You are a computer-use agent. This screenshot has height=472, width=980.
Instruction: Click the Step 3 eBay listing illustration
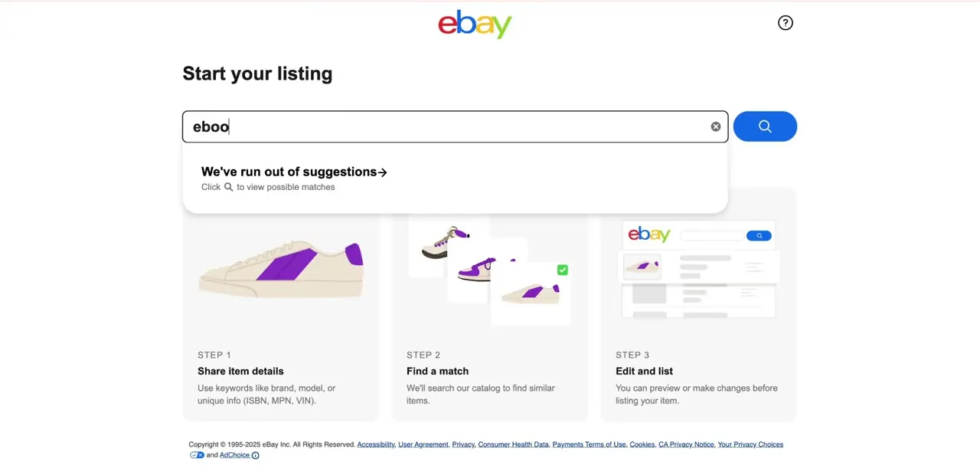(x=698, y=270)
